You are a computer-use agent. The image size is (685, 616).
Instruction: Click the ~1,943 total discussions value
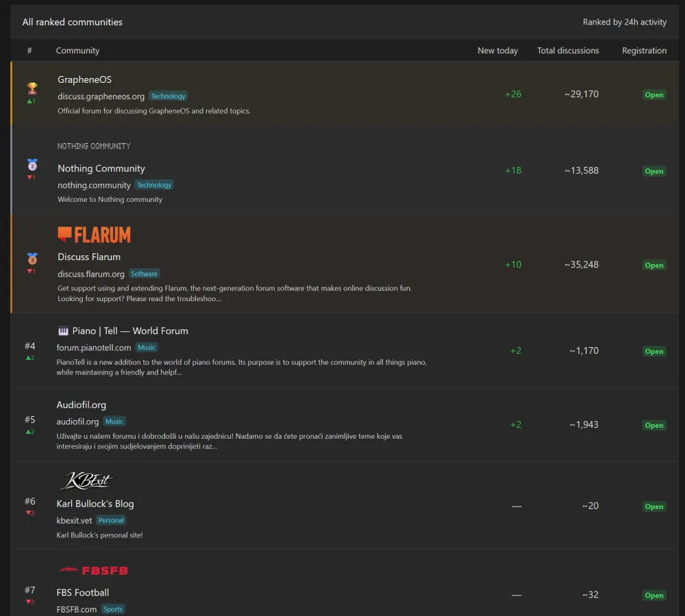(x=584, y=424)
